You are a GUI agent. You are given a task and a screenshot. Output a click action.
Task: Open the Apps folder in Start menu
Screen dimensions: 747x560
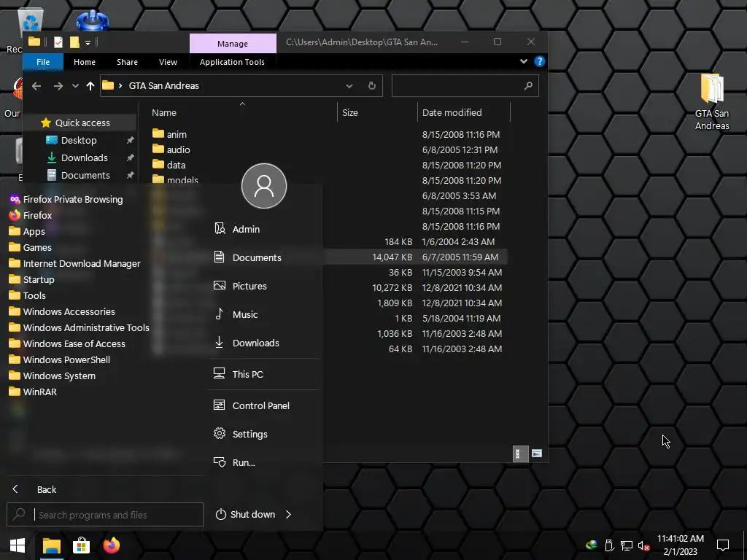[x=27, y=231]
